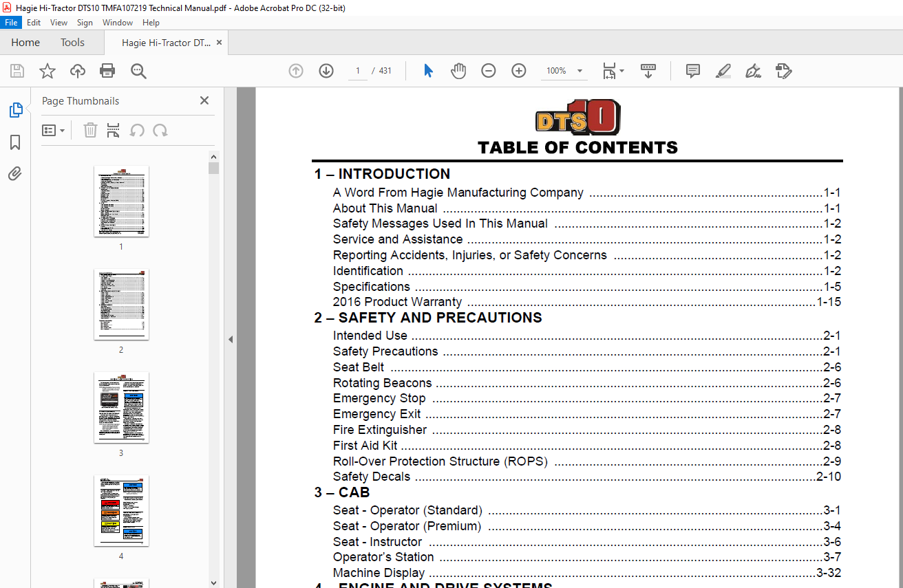
Task: Click the Save file icon
Action: (17, 71)
